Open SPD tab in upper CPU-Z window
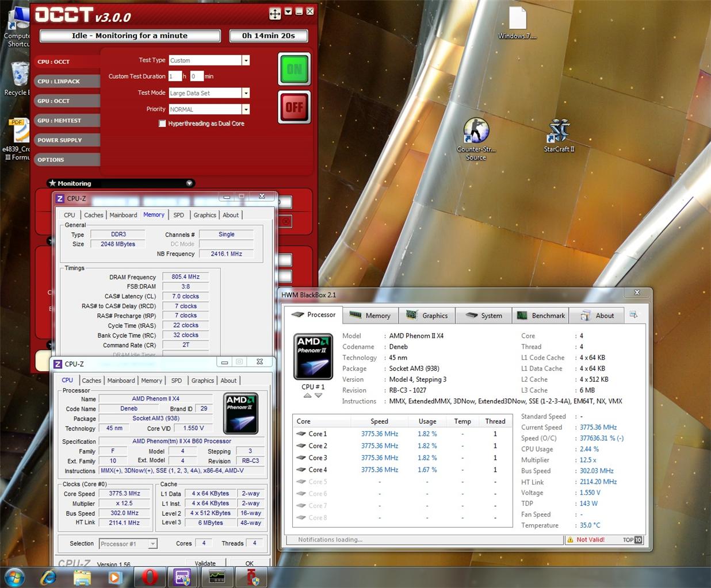The height and width of the screenshot is (588, 711). (x=179, y=215)
